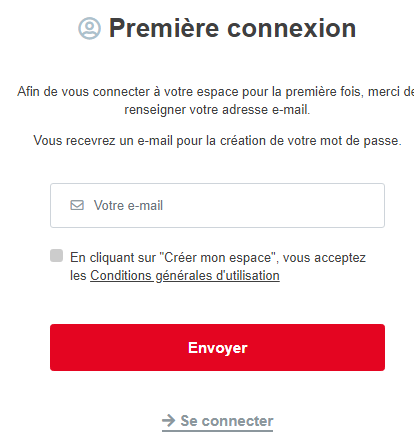The height and width of the screenshot is (445, 414).
Task: Click the word "générales" in the conditions link
Action: coord(184,276)
